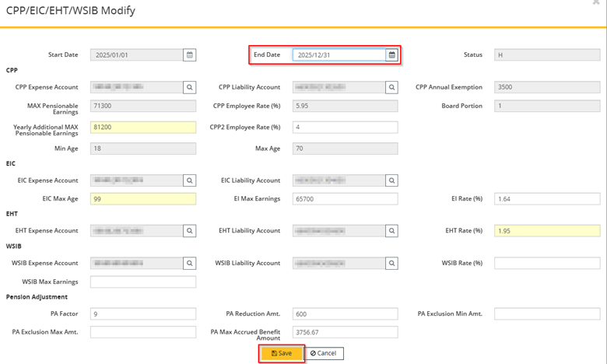607x364 pixels.
Task: Edit the EI Max Earnings field
Action: [345, 199]
